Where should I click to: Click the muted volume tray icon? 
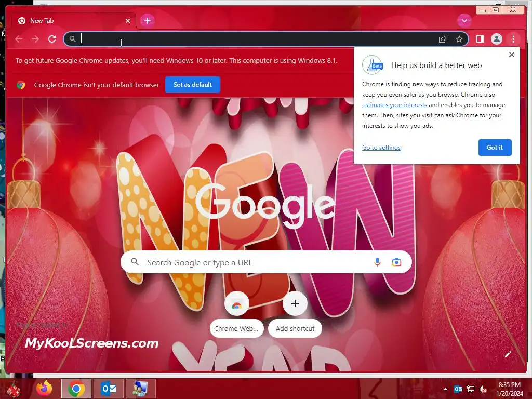[x=483, y=389]
